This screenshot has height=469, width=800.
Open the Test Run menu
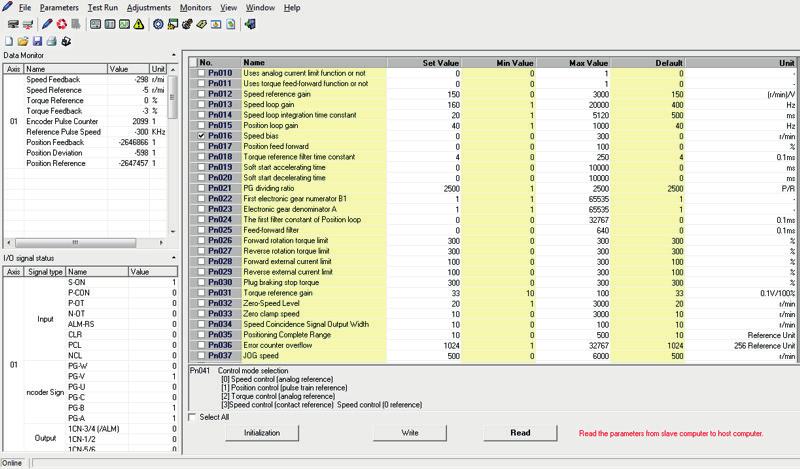pos(103,8)
